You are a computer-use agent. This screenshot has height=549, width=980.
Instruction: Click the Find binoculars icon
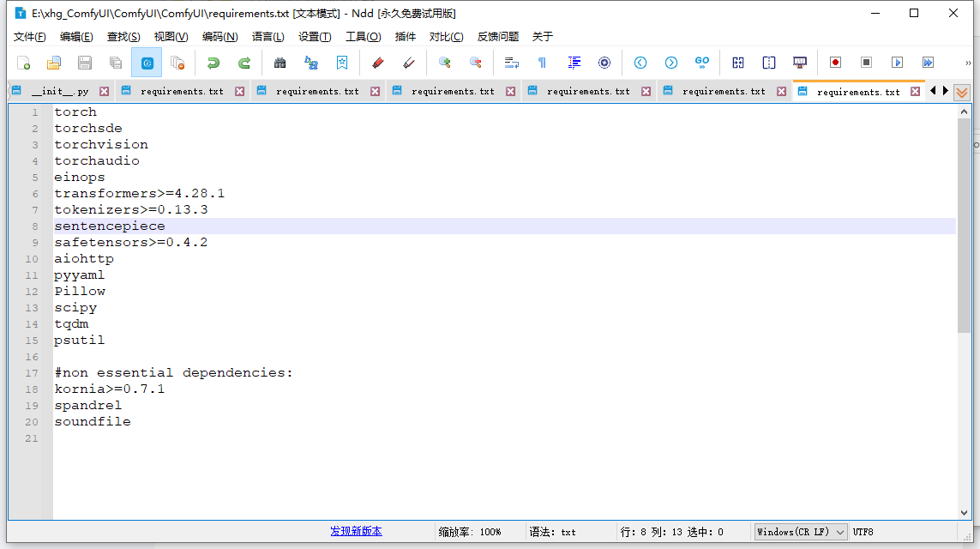(280, 63)
